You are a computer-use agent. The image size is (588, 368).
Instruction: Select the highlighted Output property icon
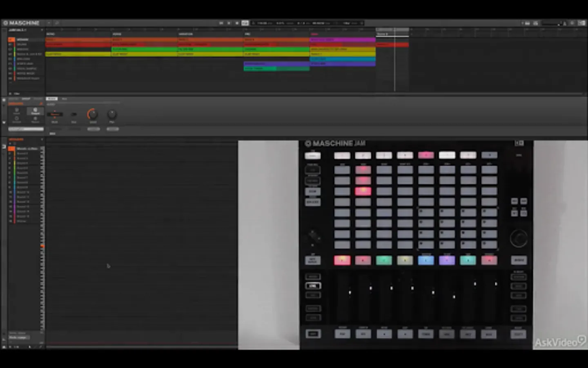[x=36, y=111]
